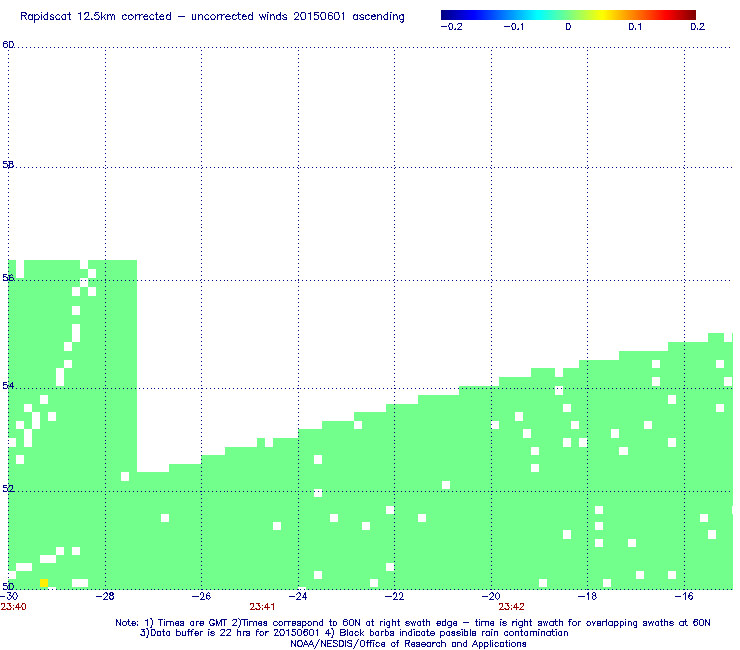Click the note line about 22 hr data buffer
Viewport: 740px width, 650px height.
(x=354, y=633)
